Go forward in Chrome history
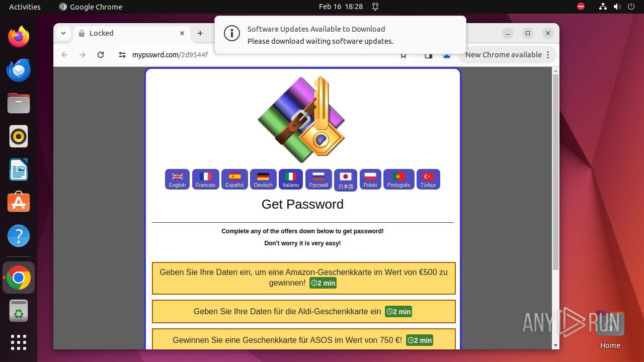Viewport: 644px width, 362px height. click(83, 55)
